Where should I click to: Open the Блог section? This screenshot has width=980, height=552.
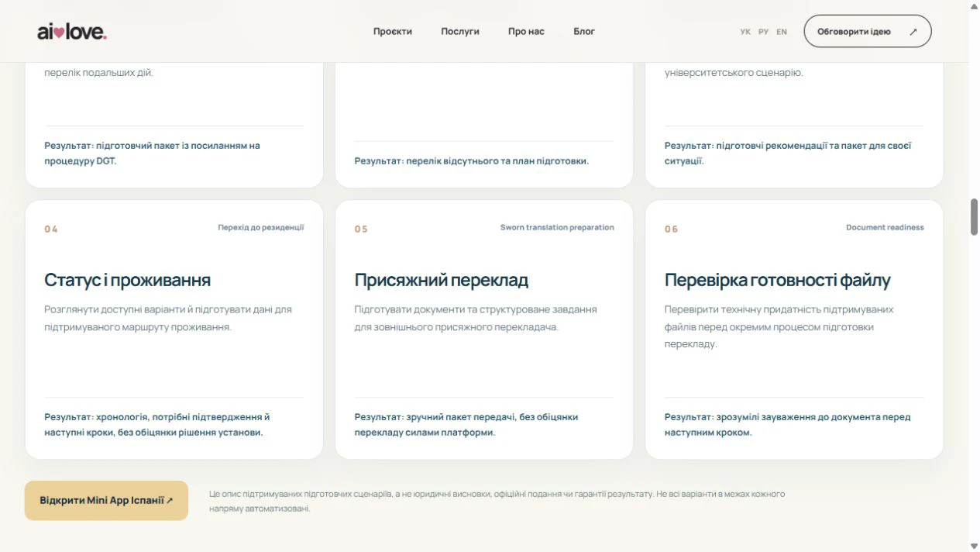click(584, 32)
